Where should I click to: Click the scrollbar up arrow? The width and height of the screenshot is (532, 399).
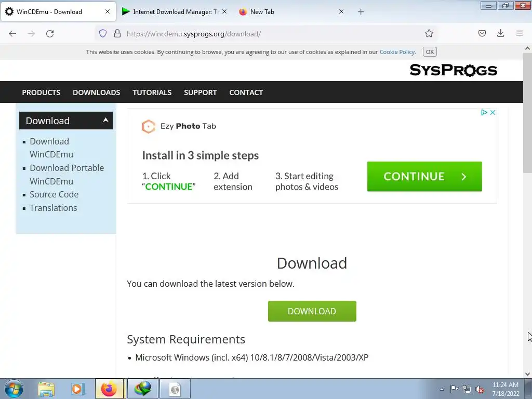[x=527, y=48]
